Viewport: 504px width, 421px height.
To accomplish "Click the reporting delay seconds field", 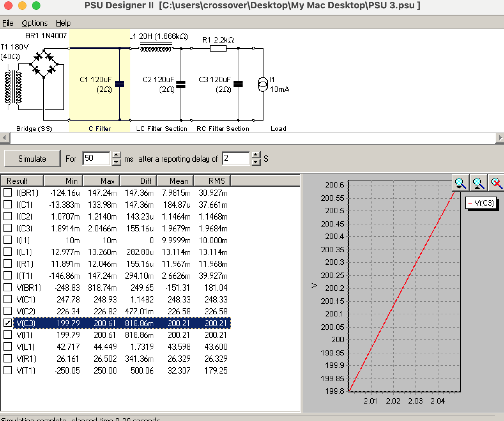I will point(236,159).
